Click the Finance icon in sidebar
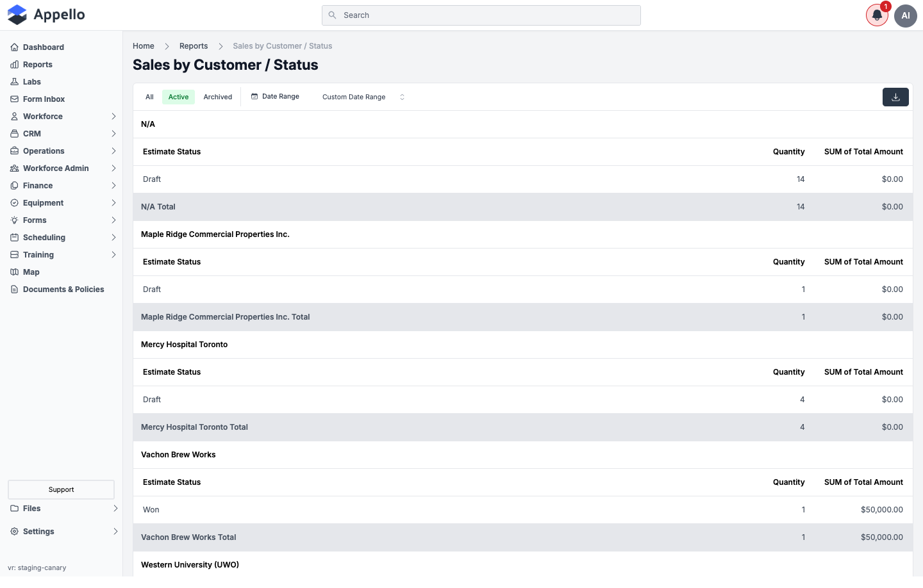923x588 pixels. (14, 186)
